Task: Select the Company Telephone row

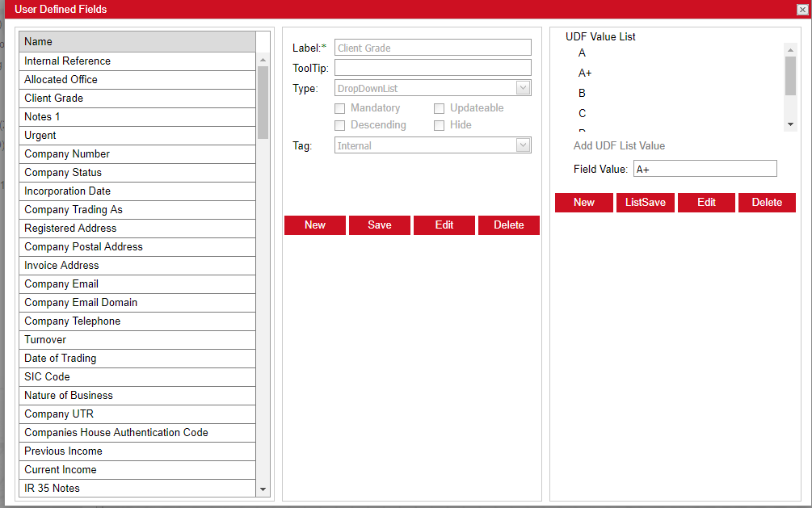Action: (x=137, y=321)
